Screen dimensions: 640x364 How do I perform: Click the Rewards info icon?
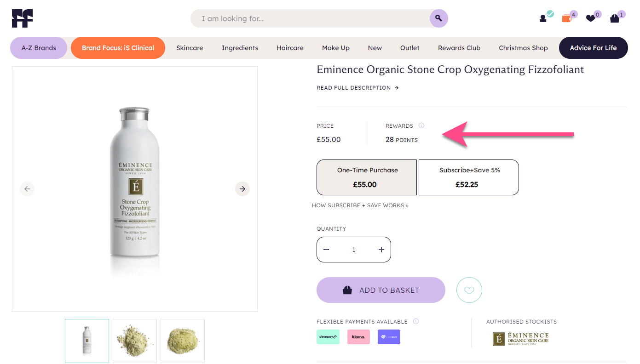tap(421, 125)
